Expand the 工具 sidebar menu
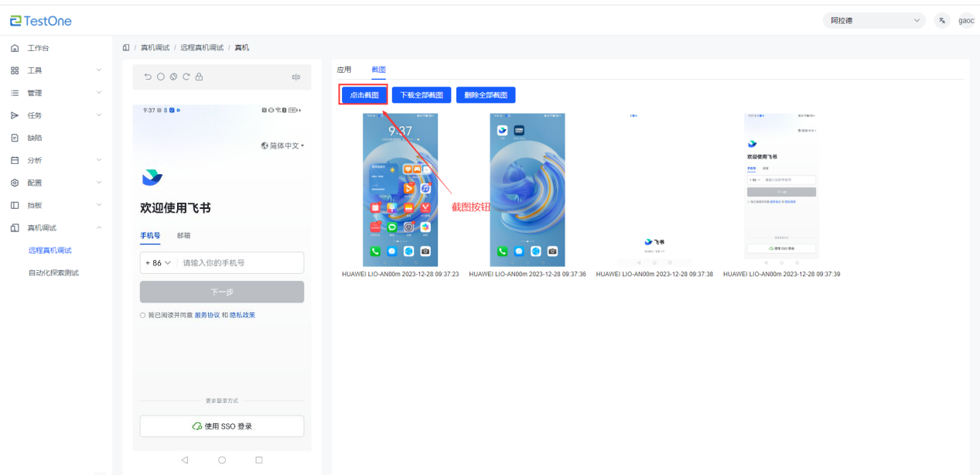Screen dimensions: 980x475 tap(98, 70)
